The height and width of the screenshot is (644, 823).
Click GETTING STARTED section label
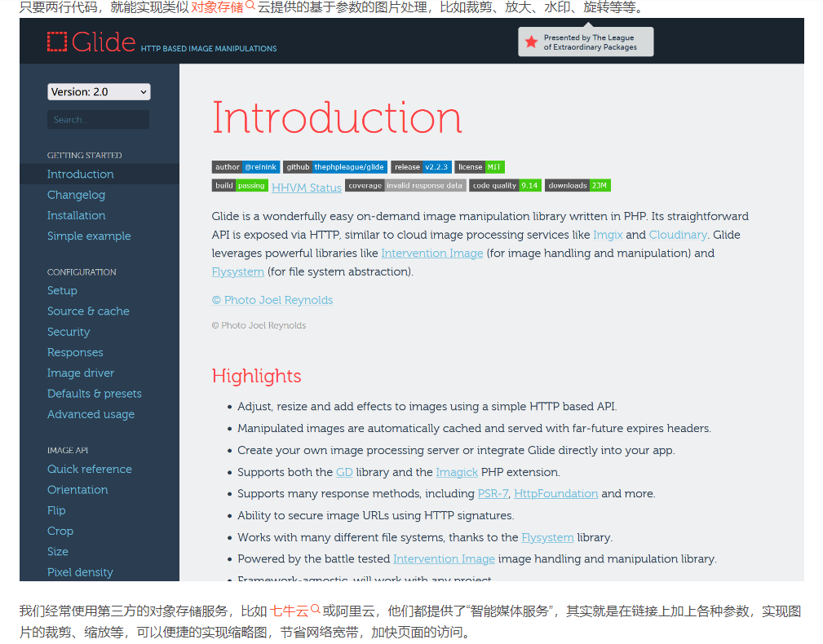85,155
